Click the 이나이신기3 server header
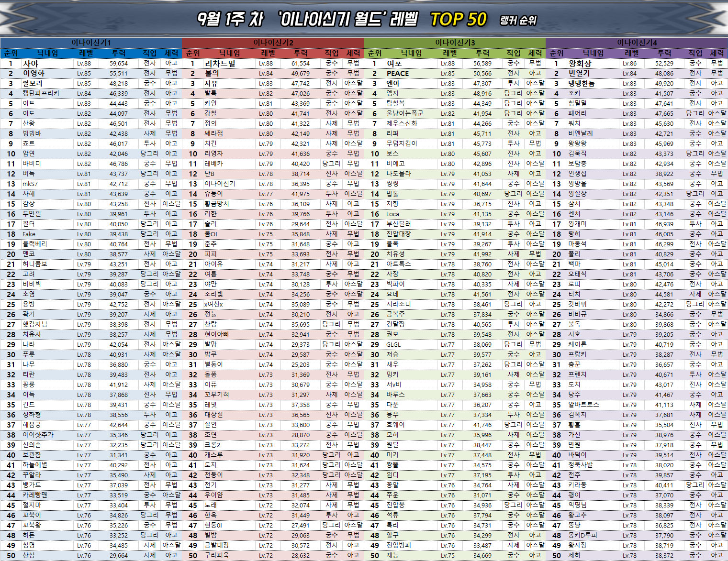 [455, 43]
